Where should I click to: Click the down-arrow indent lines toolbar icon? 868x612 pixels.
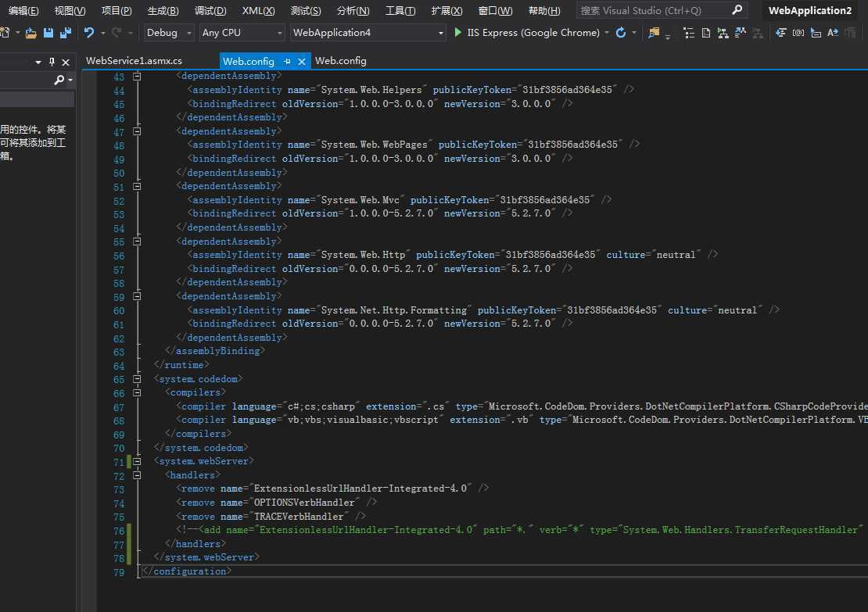[x=781, y=33]
